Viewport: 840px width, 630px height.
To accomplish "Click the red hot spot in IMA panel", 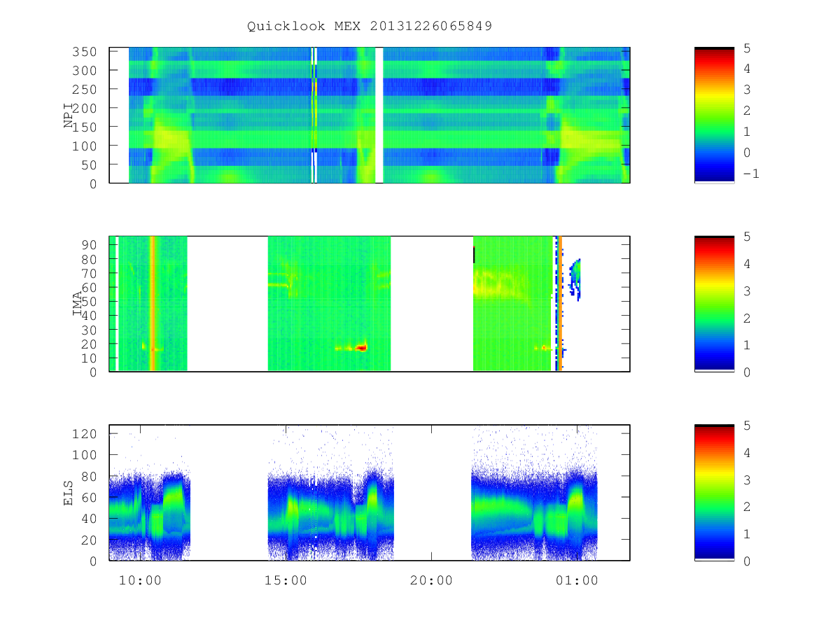I will (x=361, y=347).
